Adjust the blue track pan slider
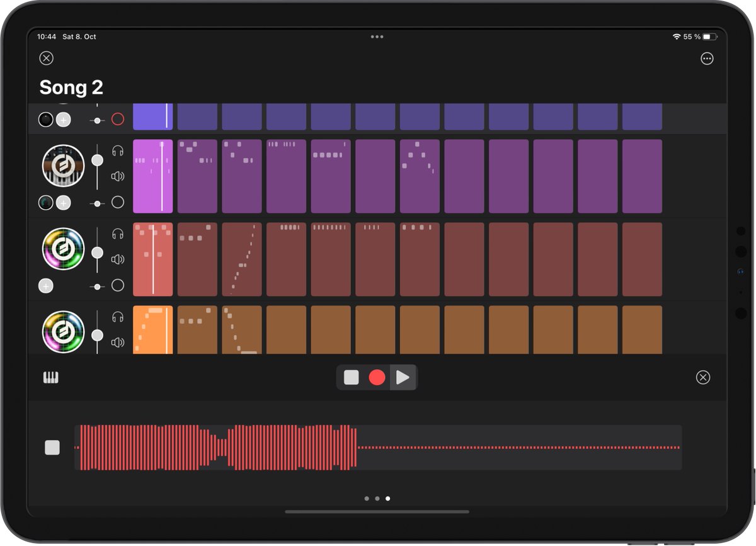Viewport: 756px width, 546px height. point(97,120)
